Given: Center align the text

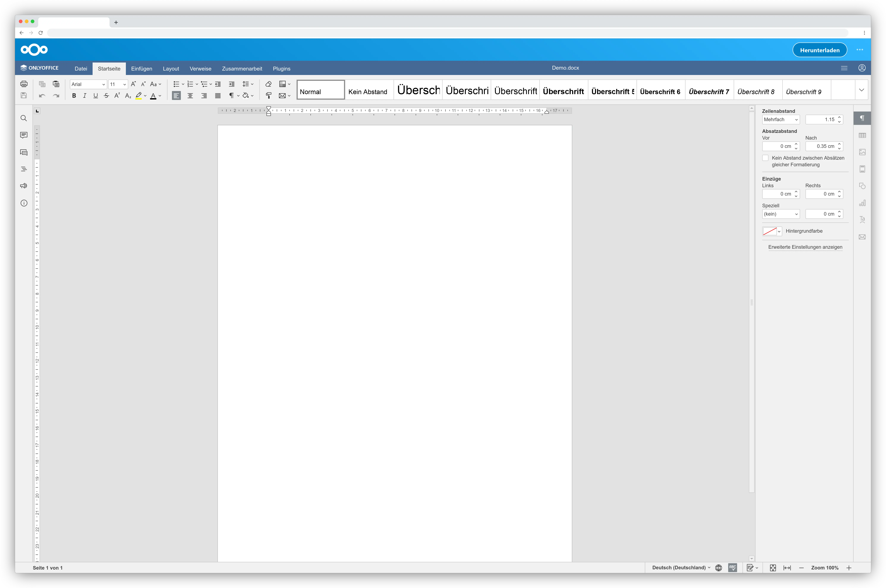Looking at the screenshot, I should pos(190,96).
